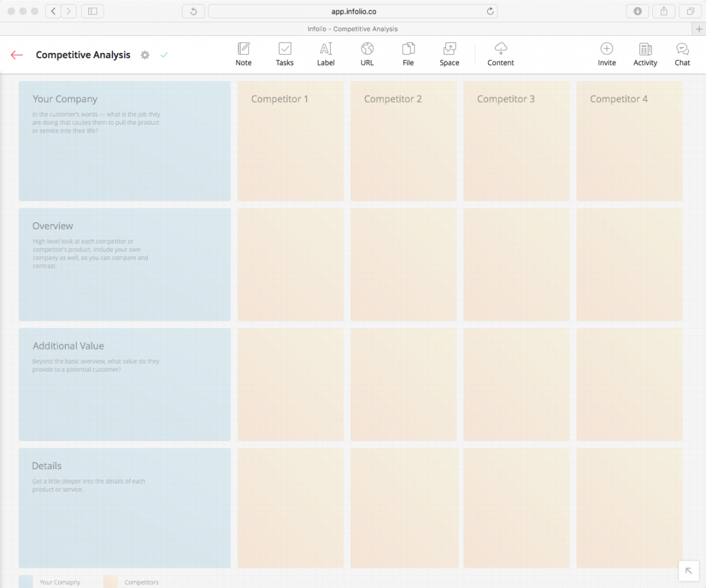Insert a Tasks checklist item
Screen dimensions: 706x588
pos(284,54)
